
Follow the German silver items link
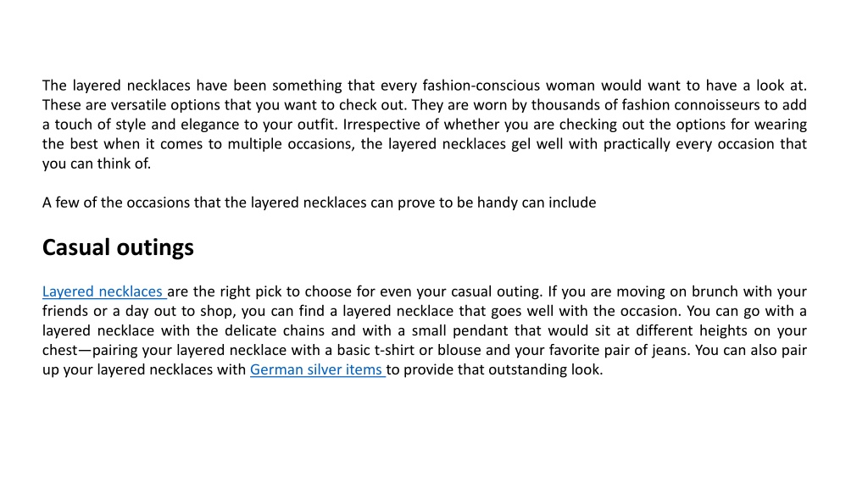point(316,369)
